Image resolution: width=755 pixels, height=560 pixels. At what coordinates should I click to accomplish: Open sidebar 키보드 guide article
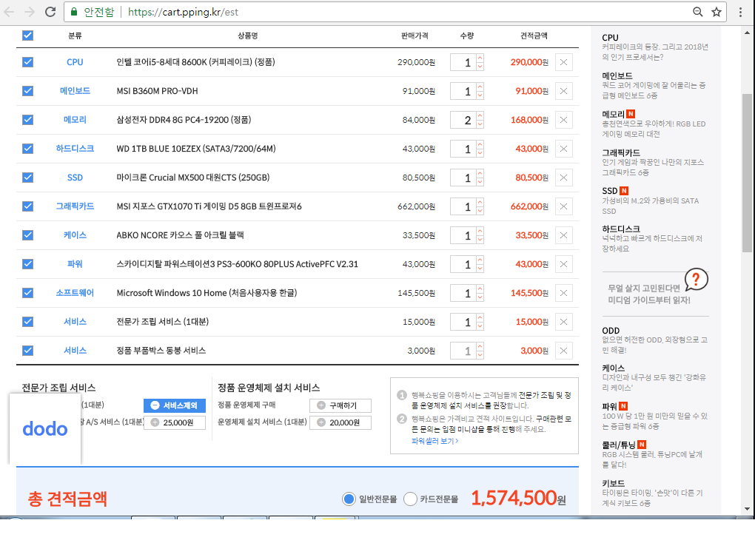click(652, 493)
